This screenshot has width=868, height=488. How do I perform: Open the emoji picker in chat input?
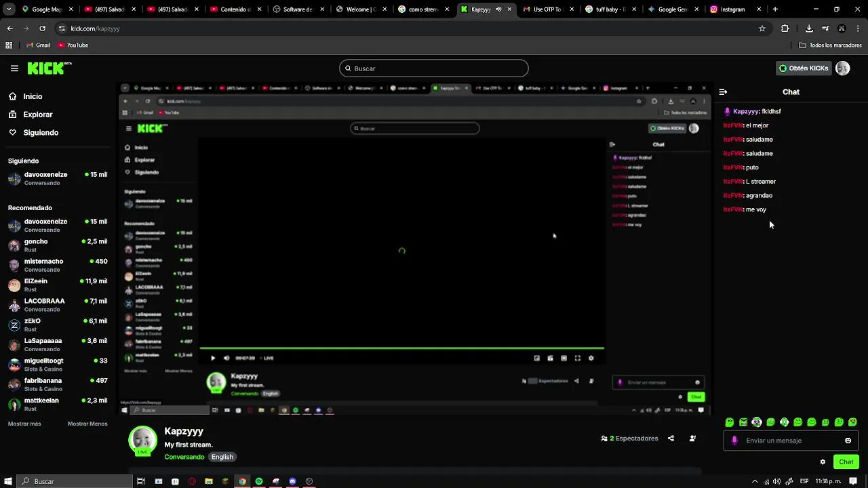848,441
